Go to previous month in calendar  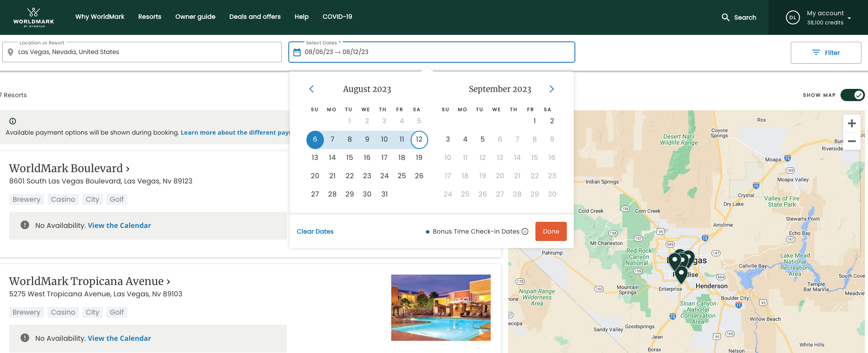[311, 89]
